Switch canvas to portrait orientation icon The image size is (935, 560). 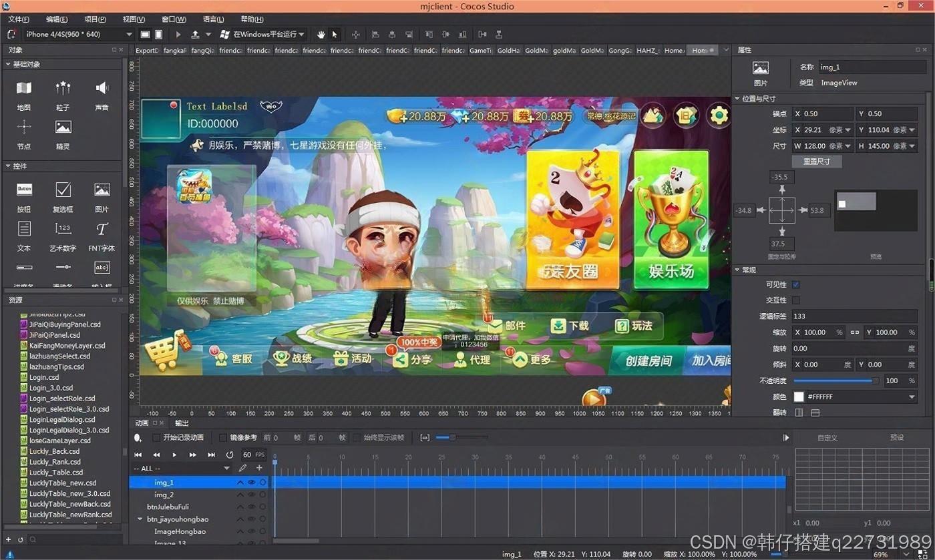click(158, 34)
